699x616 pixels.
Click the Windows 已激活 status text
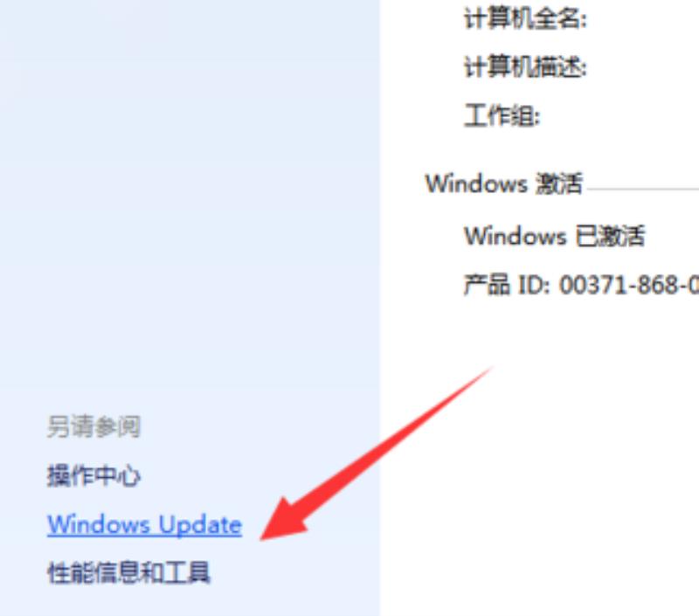[x=555, y=235]
